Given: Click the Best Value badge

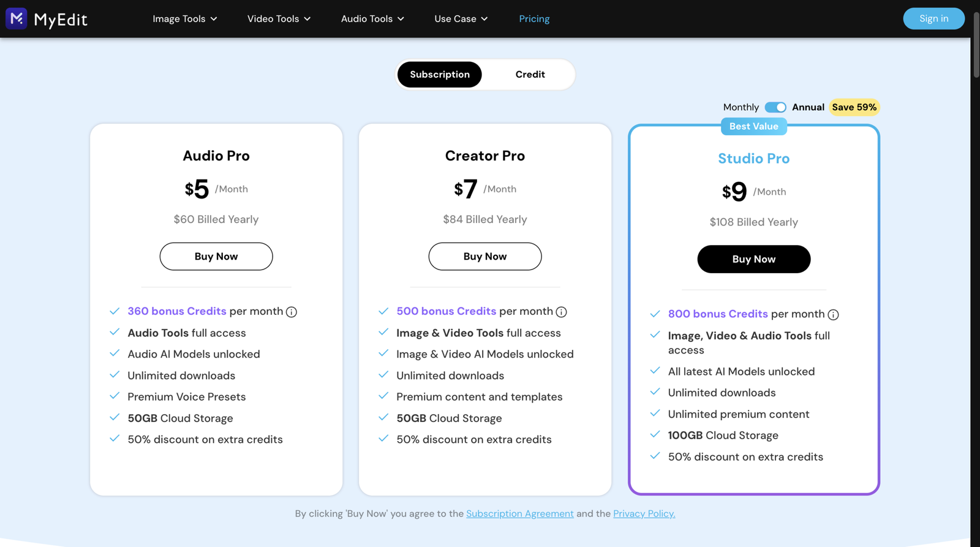Looking at the screenshot, I should (x=754, y=126).
